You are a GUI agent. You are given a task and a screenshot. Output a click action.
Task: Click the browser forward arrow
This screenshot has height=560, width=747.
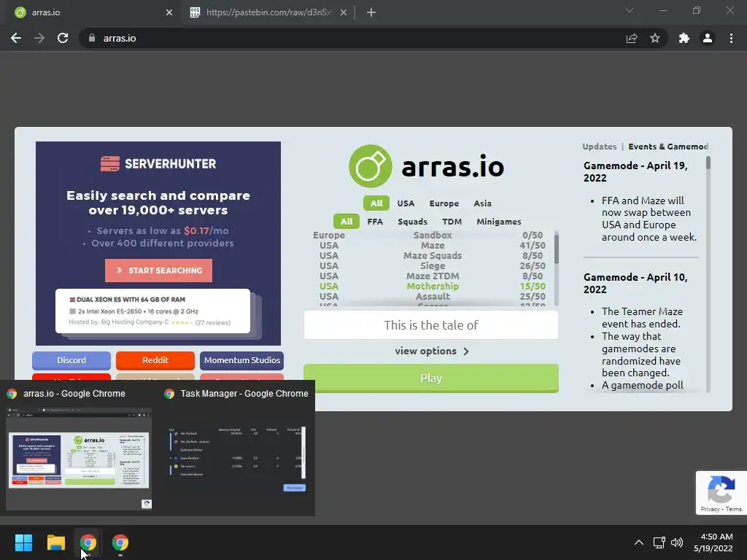[x=39, y=38]
